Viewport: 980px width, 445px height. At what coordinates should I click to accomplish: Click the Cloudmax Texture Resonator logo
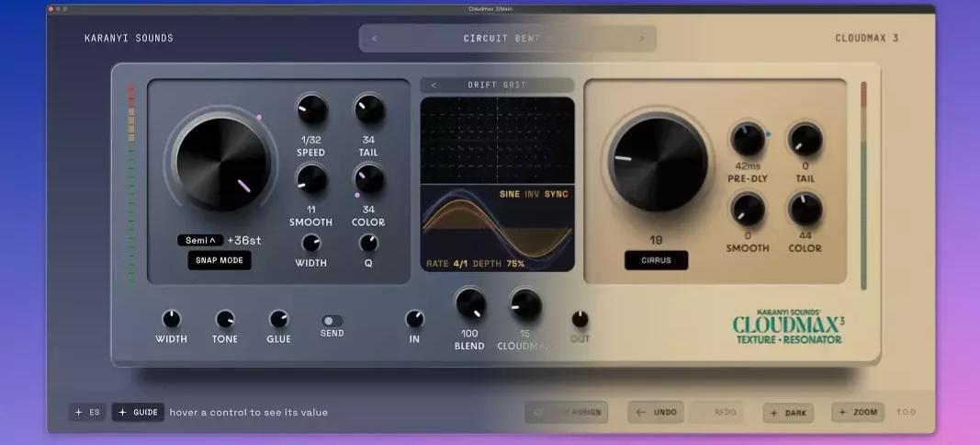(789, 326)
